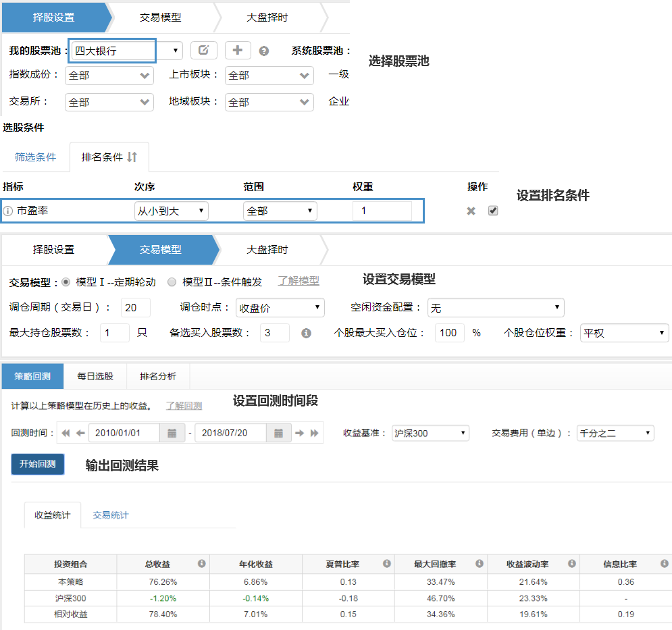672x630 pixels.
Task: Open 收益统计 tab
Action: [52, 515]
